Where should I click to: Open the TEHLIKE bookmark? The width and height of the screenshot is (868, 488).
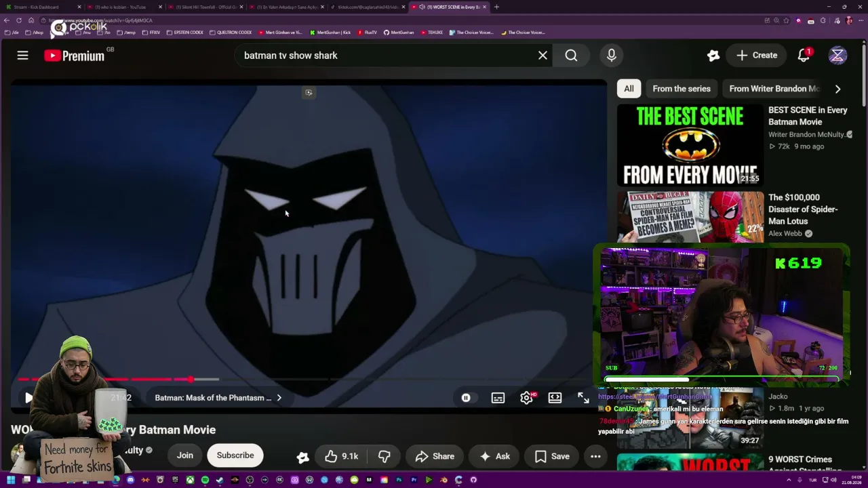(x=431, y=33)
